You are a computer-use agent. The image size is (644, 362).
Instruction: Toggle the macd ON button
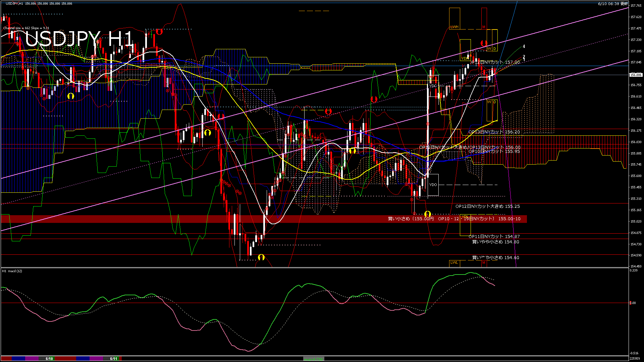[x=314, y=359]
